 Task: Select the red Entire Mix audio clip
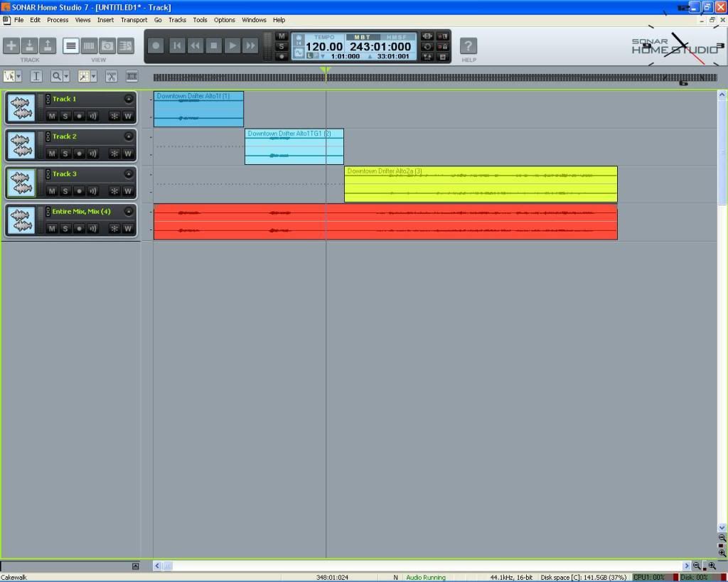tap(385, 222)
